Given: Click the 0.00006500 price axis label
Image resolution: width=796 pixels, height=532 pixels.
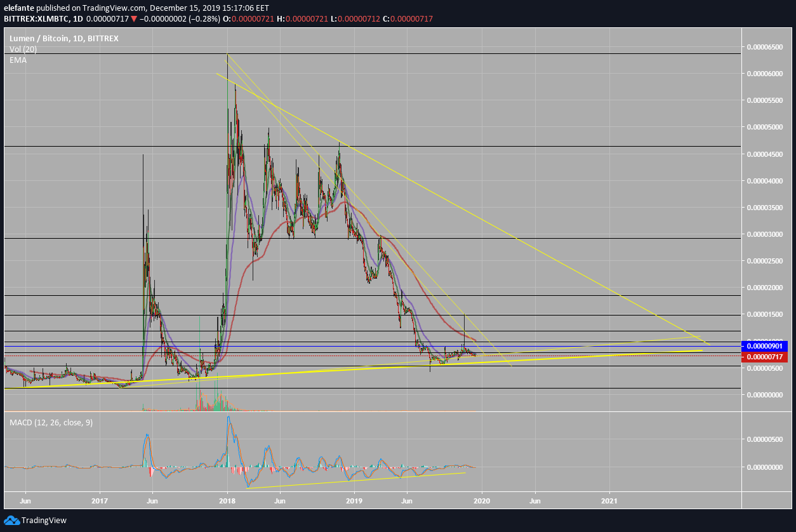Looking at the screenshot, I should pos(764,47).
